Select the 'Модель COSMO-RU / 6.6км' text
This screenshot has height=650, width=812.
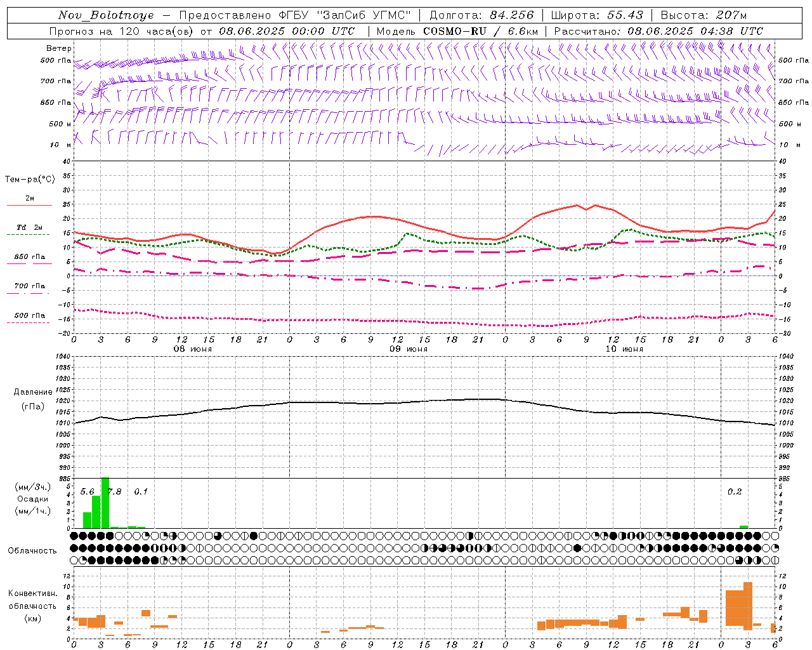[457, 31]
